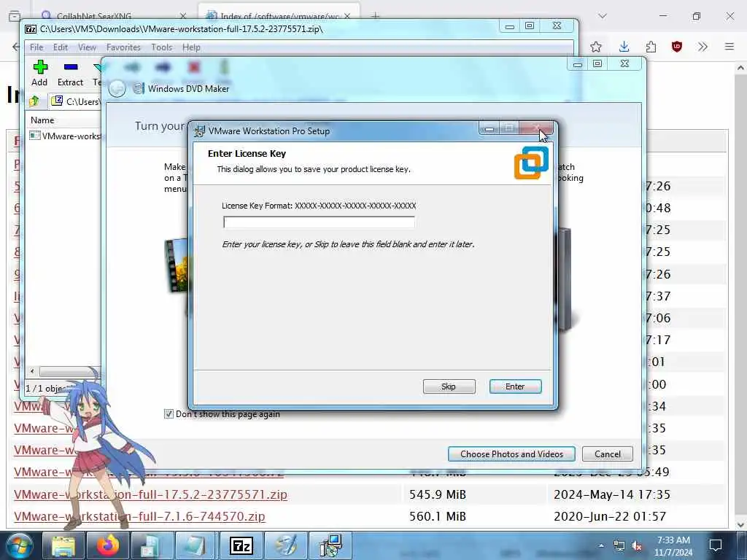Toggle Don't show this page again checkbox

pyautogui.click(x=169, y=414)
